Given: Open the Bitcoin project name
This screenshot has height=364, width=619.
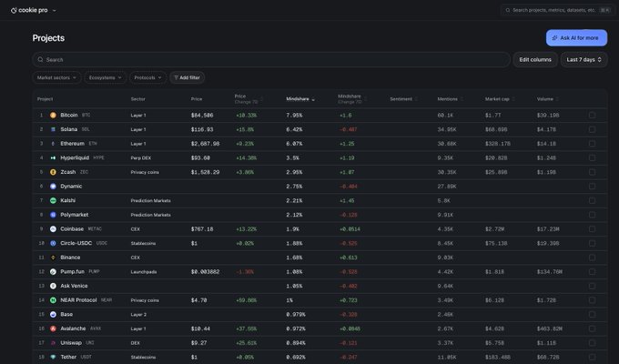Looking at the screenshot, I should point(68,116).
